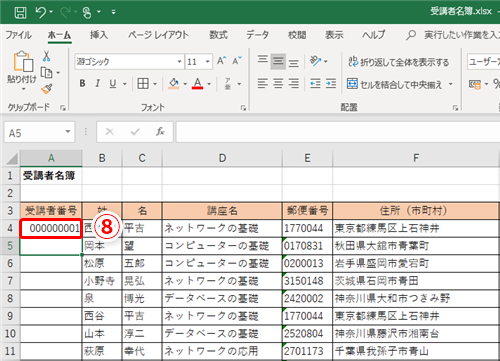The image size is (500, 361).
Task: Click the Insert Function fx icon
Action: click(x=160, y=132)
